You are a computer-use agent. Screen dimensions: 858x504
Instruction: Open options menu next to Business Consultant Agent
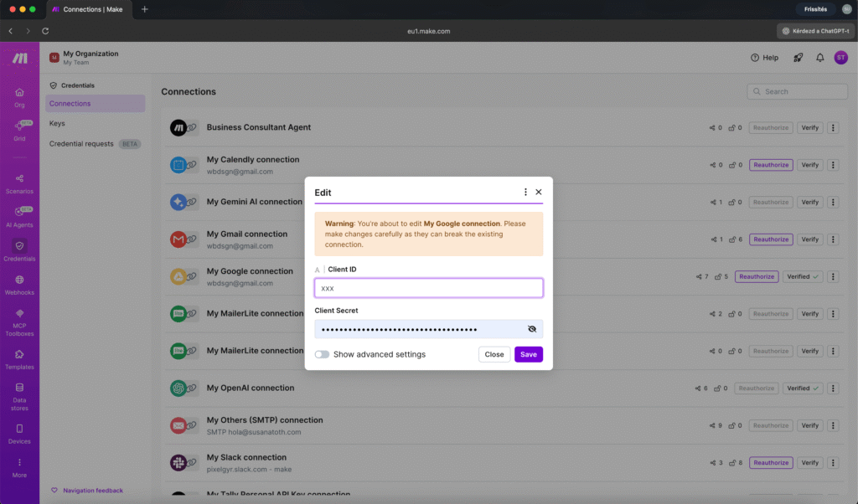[833, 127]
